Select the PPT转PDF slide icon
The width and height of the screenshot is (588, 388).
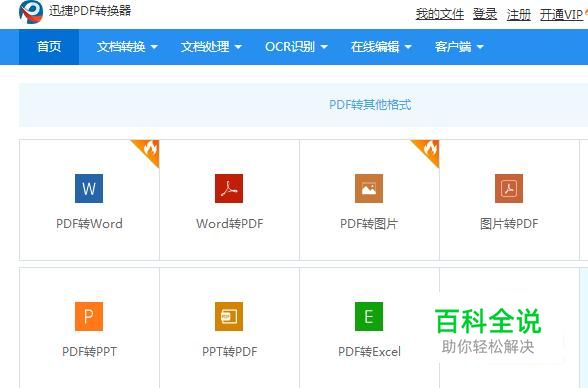coord(229,316)
